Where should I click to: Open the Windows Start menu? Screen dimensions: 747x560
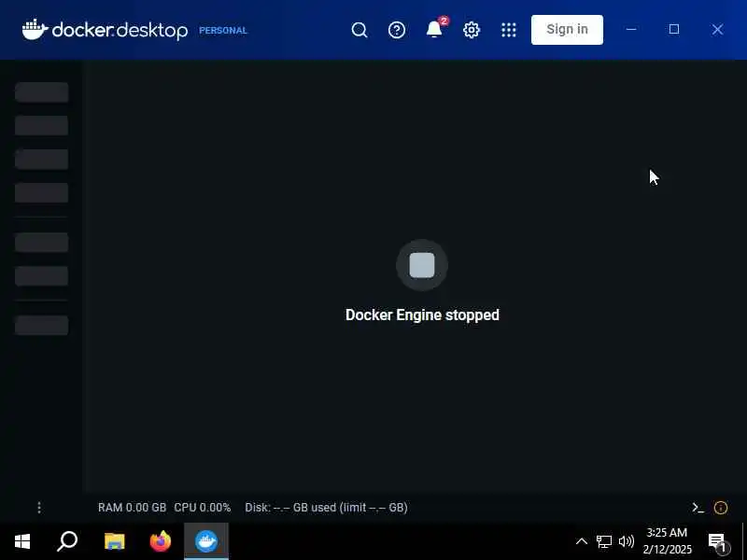tap(22, 541)
